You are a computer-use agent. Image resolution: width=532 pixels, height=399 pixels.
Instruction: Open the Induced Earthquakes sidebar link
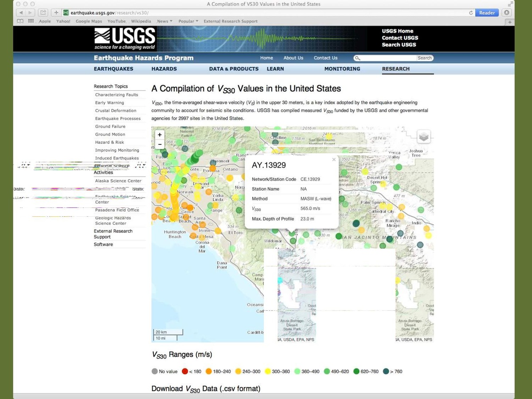(x=117, y=158)
